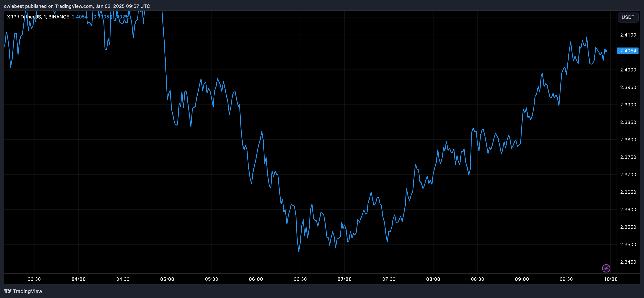The width and height of the screenshot is (644, 298).
Task: Click the 07:30 time axis label
Action: pos(389,279)
